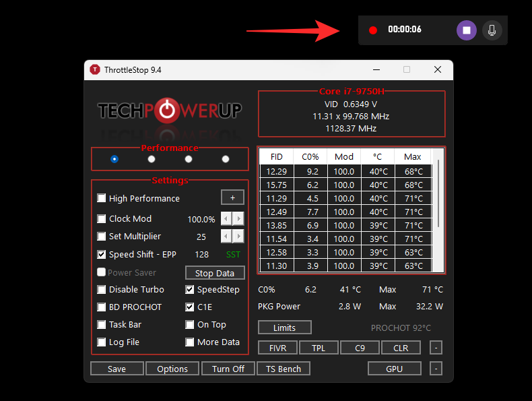This screenshot has height=401, width=532.
Task: Stop the screen recording
Action: pyautogui.click(x=466, y=30)
